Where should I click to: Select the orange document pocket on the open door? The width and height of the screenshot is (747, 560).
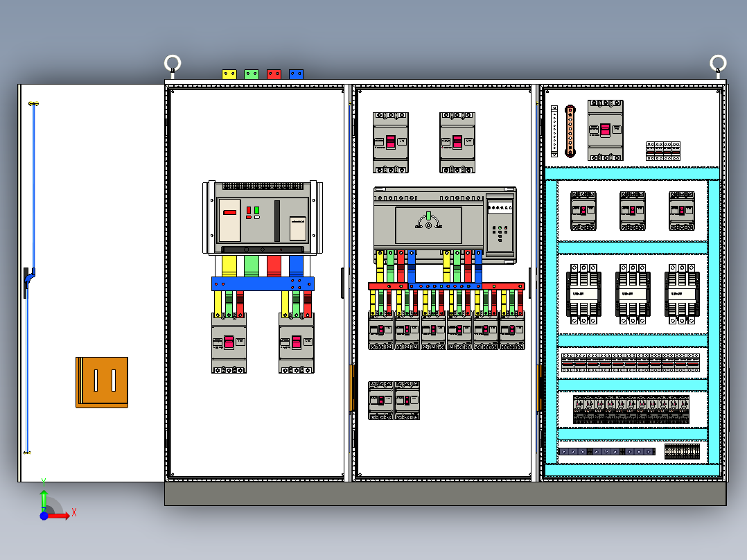pos(102,383)
